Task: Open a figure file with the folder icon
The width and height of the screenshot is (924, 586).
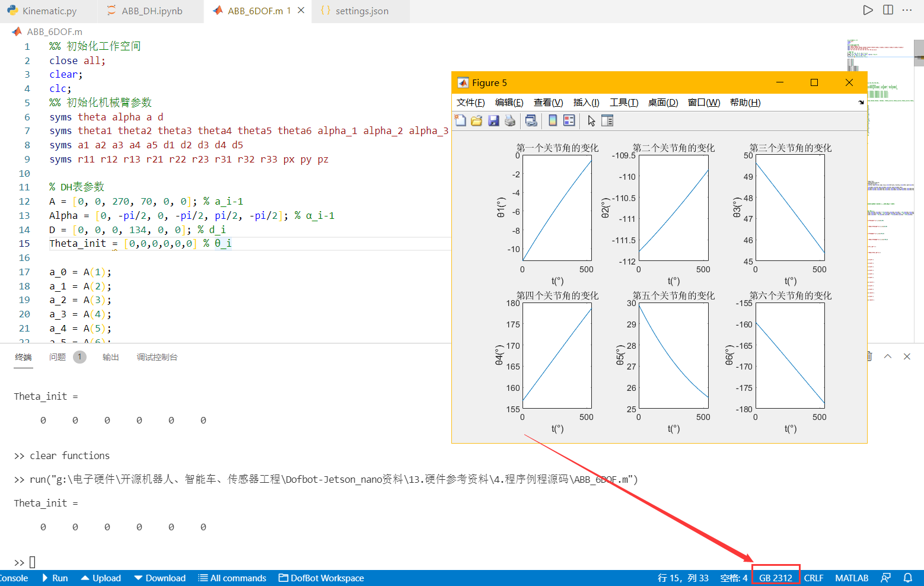Action: (x=477, y=120)
